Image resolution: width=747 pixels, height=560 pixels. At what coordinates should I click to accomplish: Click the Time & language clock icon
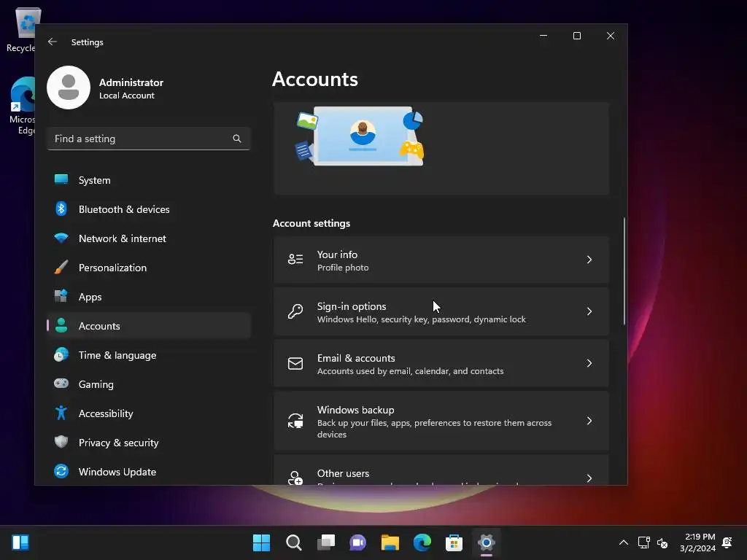coord(61,355)
